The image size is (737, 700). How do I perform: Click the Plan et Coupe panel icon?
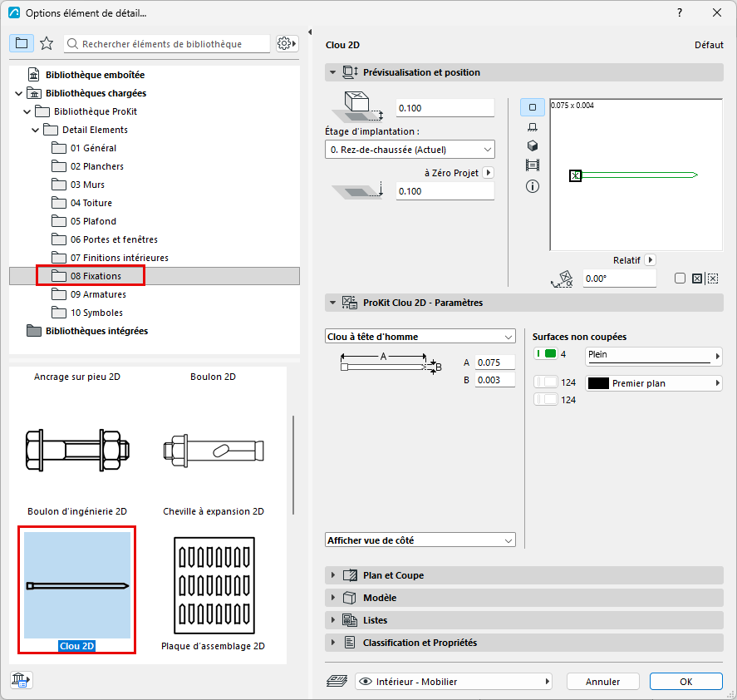pyautogui.click(x=350, y=575)
